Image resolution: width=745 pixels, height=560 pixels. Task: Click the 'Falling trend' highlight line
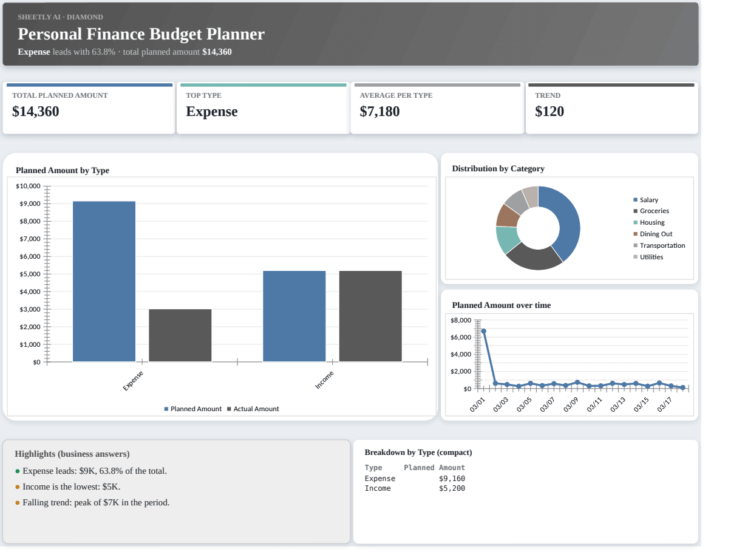[x=92, y=502]
